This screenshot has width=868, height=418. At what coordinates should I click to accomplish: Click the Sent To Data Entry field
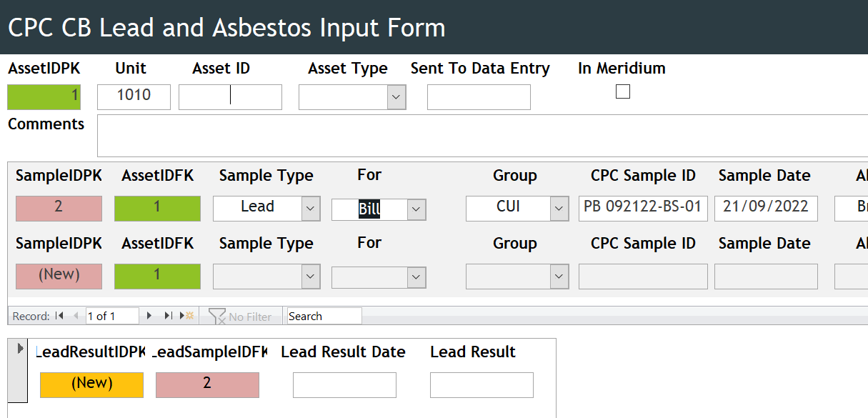click(479, 97)
